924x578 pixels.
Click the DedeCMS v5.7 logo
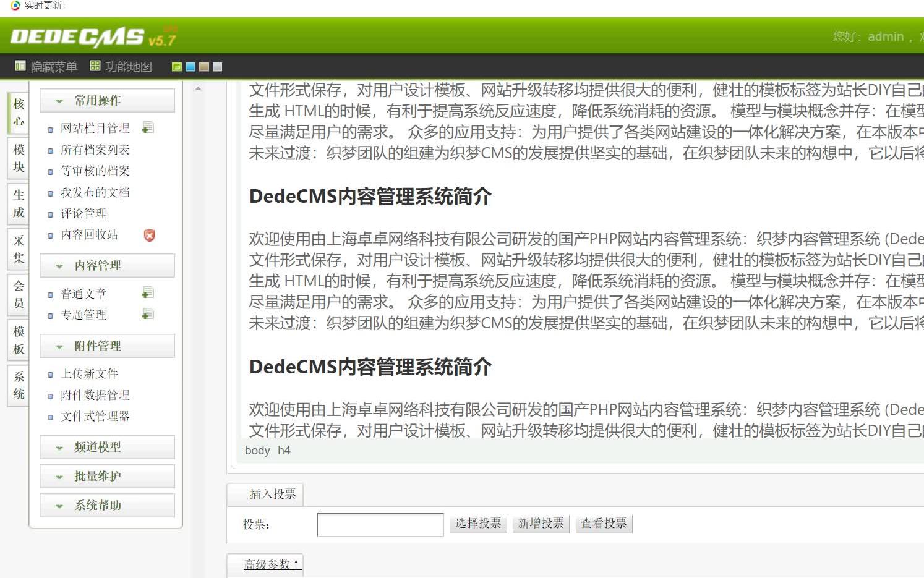point(93,37)
